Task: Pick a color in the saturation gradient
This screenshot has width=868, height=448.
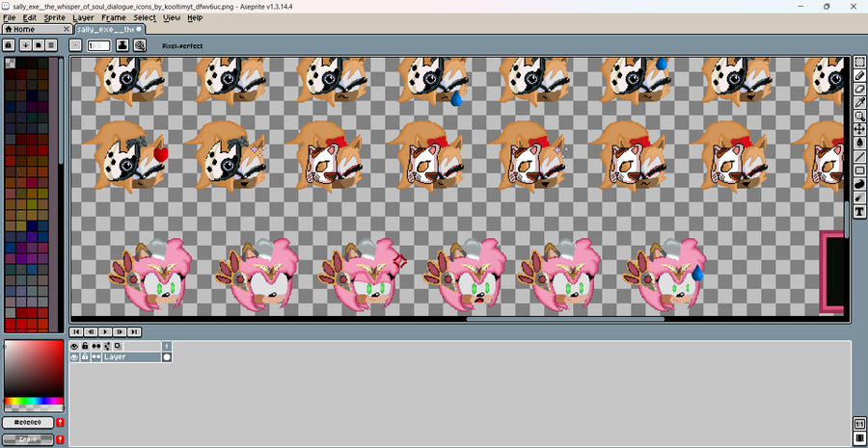Action: [x=35, y=368]
